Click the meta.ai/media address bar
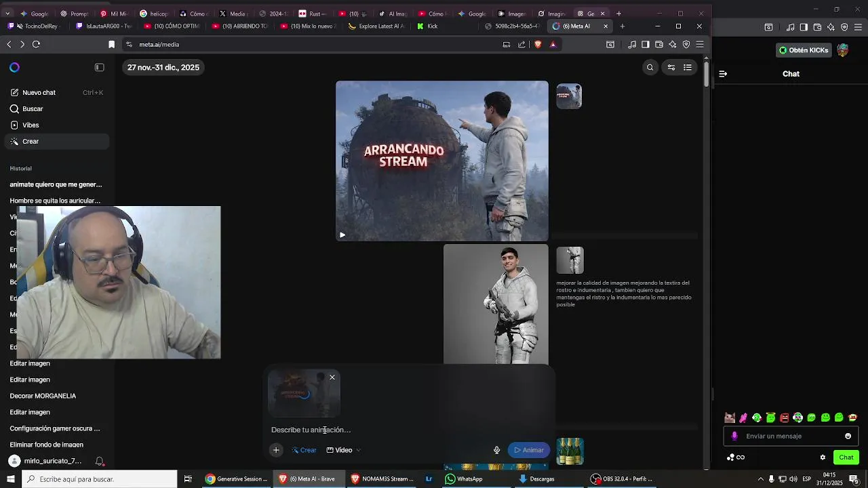 coord(312,44)
